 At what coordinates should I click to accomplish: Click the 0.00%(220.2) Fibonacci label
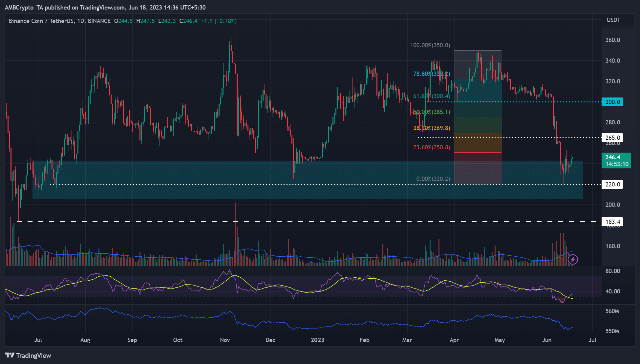433,179
